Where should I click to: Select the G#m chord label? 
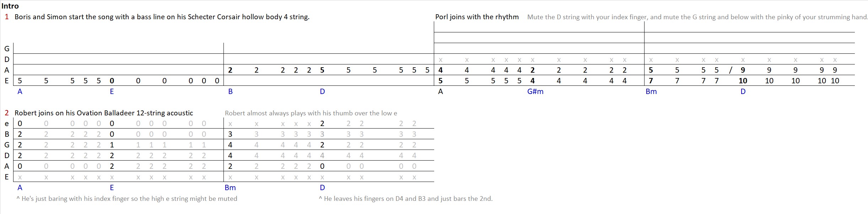click(535, 92)
